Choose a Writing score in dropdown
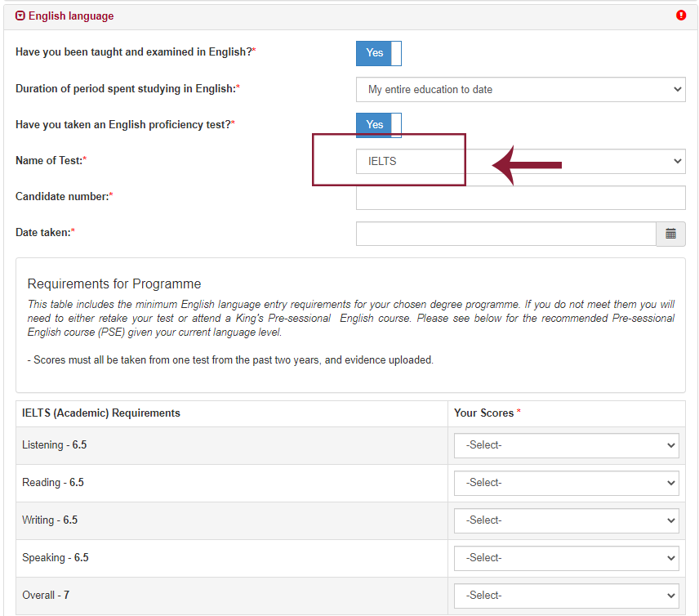The height and width of the screenshot is (616, 699). point(566,521)
